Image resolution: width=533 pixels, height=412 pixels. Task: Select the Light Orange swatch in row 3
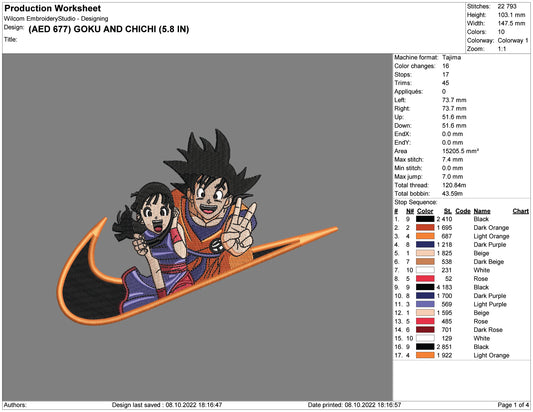coord(425,236)
